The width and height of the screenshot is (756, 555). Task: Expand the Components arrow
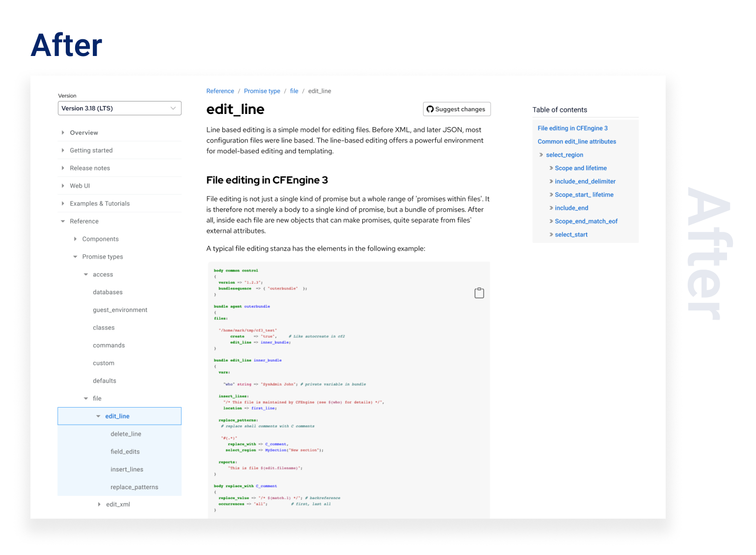[x=75, y=239]
